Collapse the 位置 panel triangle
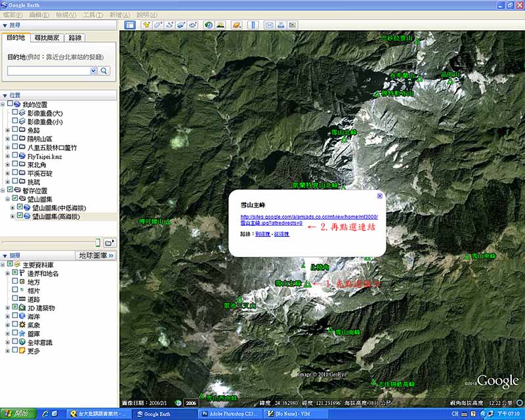 point(5,95)
